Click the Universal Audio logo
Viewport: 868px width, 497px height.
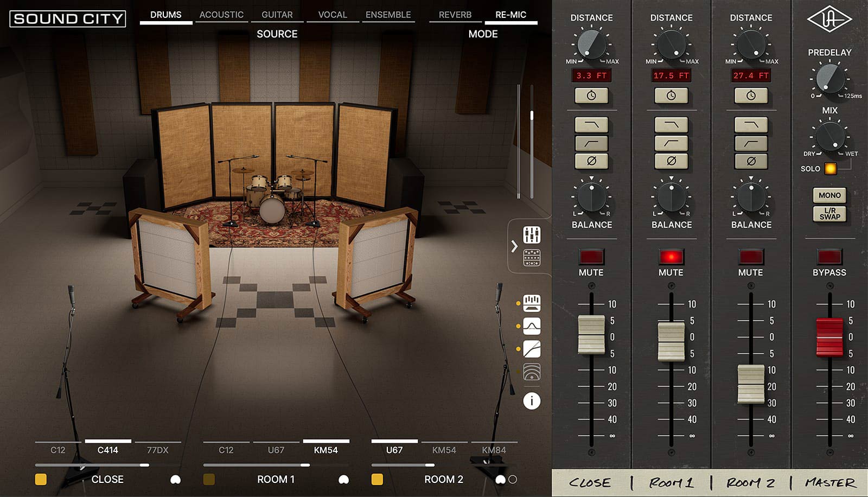(829, 20)
